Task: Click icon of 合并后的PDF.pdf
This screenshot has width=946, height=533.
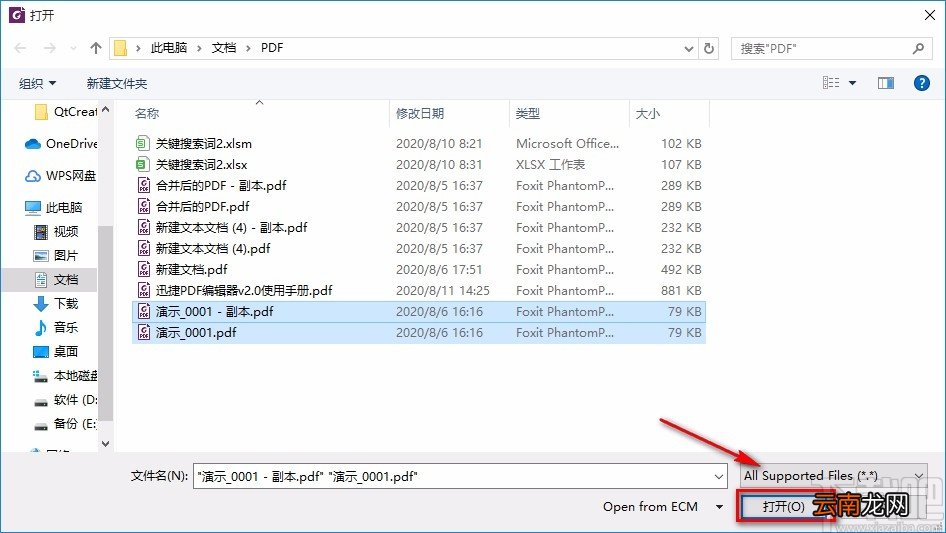Action: pos(144,206)
